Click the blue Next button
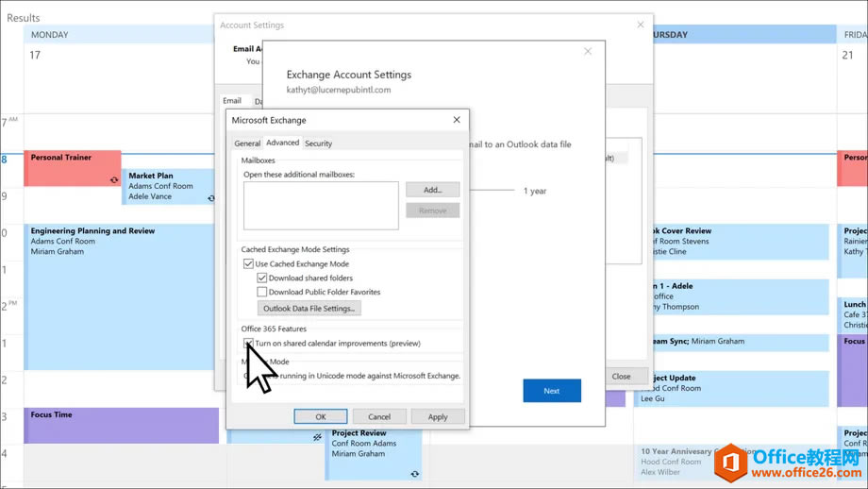 coord(552,391)
